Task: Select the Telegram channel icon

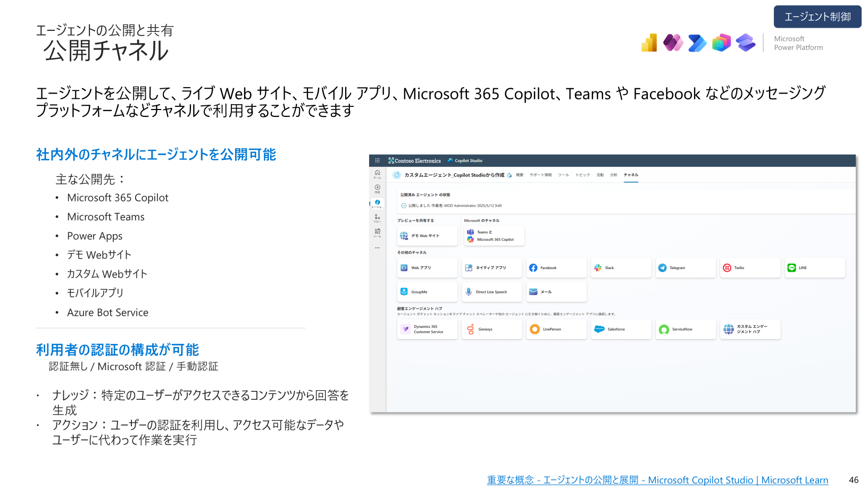Action: [662, 268]
